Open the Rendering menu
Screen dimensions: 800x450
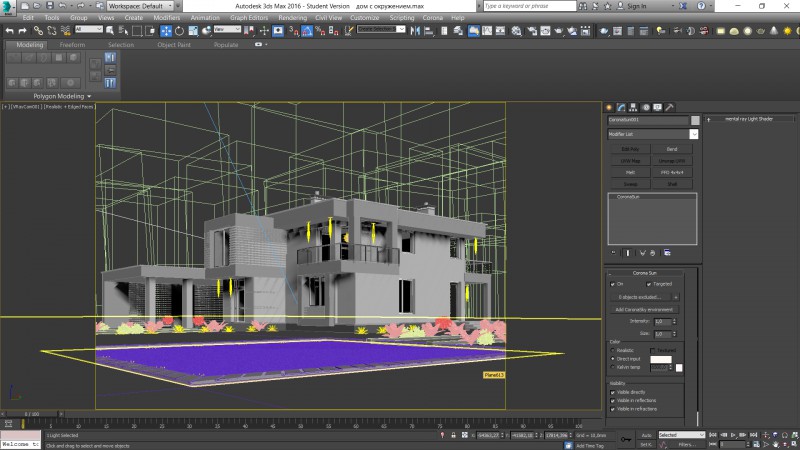[x=292, y=18]
